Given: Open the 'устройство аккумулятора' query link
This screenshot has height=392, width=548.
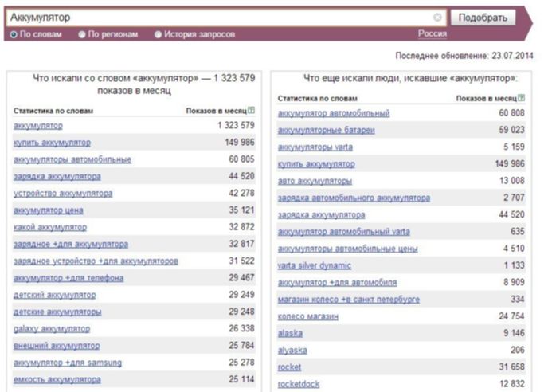Looking at the screenshot, I should point(63,194).
